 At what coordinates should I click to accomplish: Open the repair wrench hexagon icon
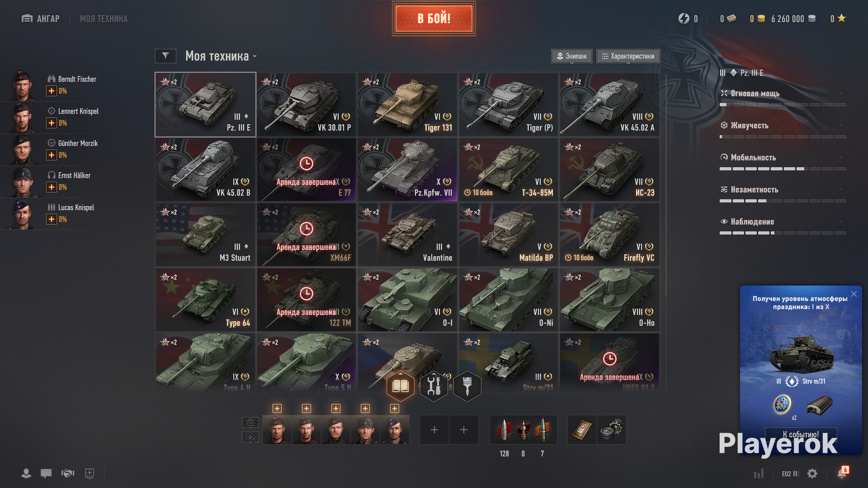[x=434, y=386]
